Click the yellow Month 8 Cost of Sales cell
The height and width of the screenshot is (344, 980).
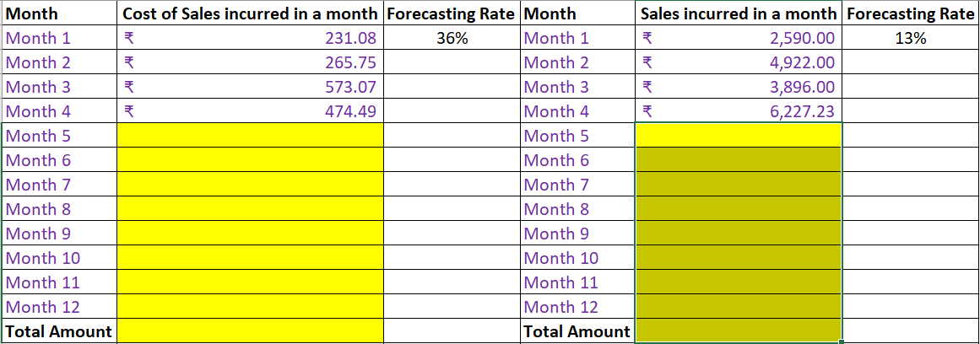pyautogui.click(x=250, y=209)
